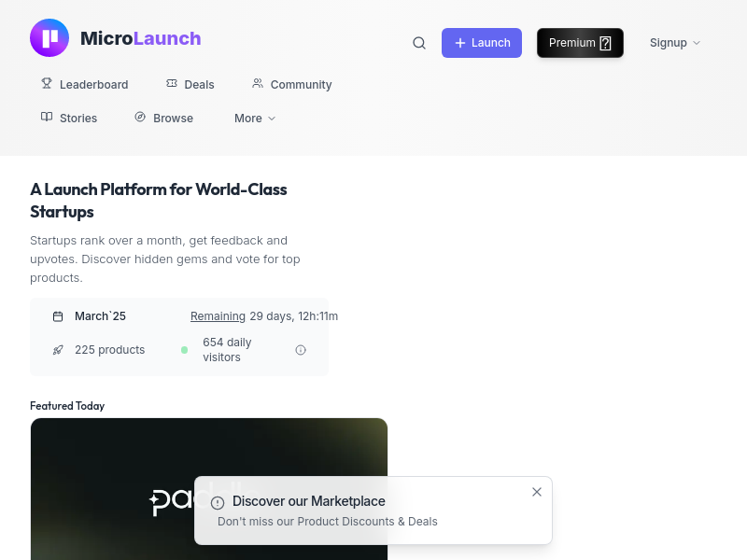The width and height of the screenshot is (747, 560).
Task: Click the calendar icon beside March`25
Action: pos(58,316)
